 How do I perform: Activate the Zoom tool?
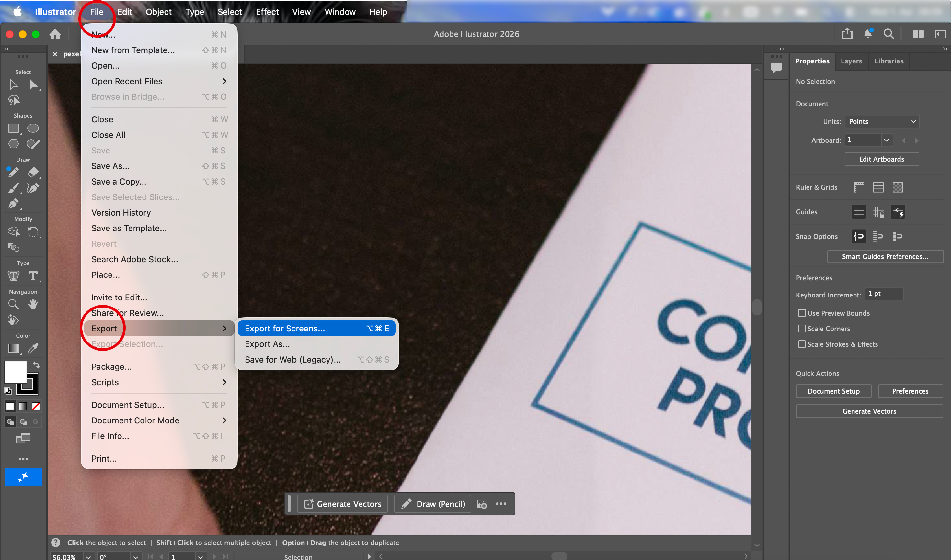tap(14, 304)
